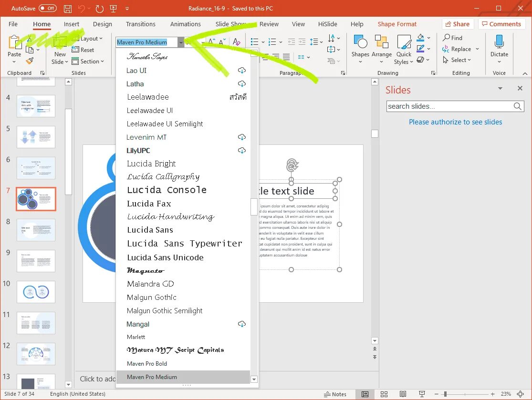Switch to the Transitions tab
The image size is (532, 400).
pos(140,24)
